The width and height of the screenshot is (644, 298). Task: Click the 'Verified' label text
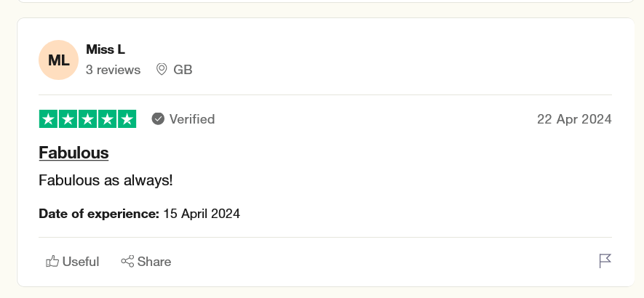pos(191,119)
